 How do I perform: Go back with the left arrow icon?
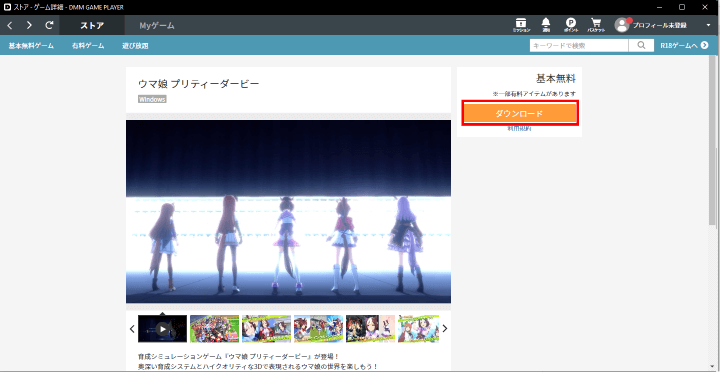(10, 25)
